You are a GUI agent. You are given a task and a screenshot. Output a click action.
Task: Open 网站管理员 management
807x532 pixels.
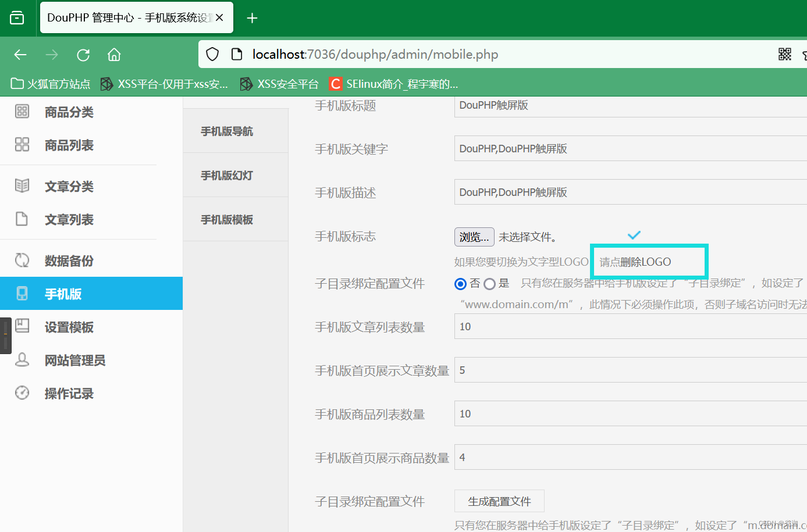coord(74,360)
